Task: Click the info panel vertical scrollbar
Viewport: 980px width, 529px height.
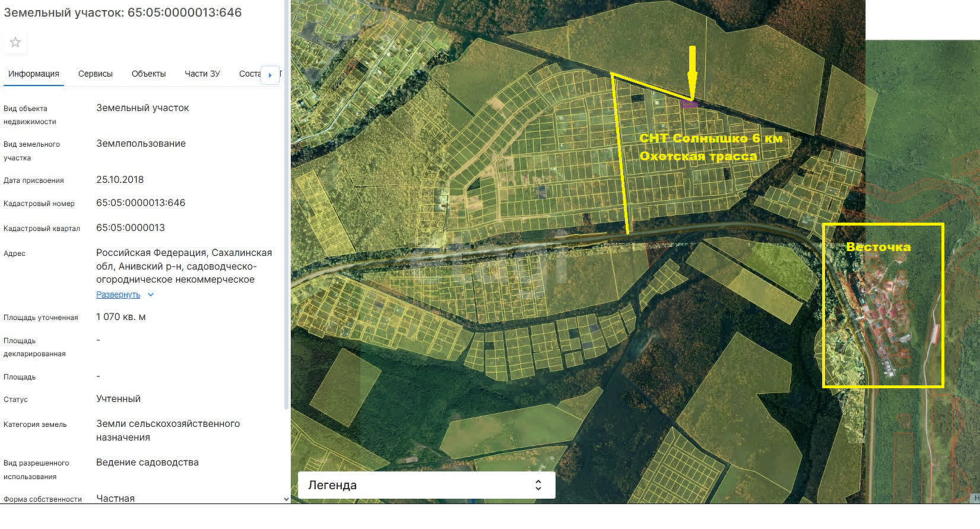Action: pyautogui.click(x=287, y=208)
